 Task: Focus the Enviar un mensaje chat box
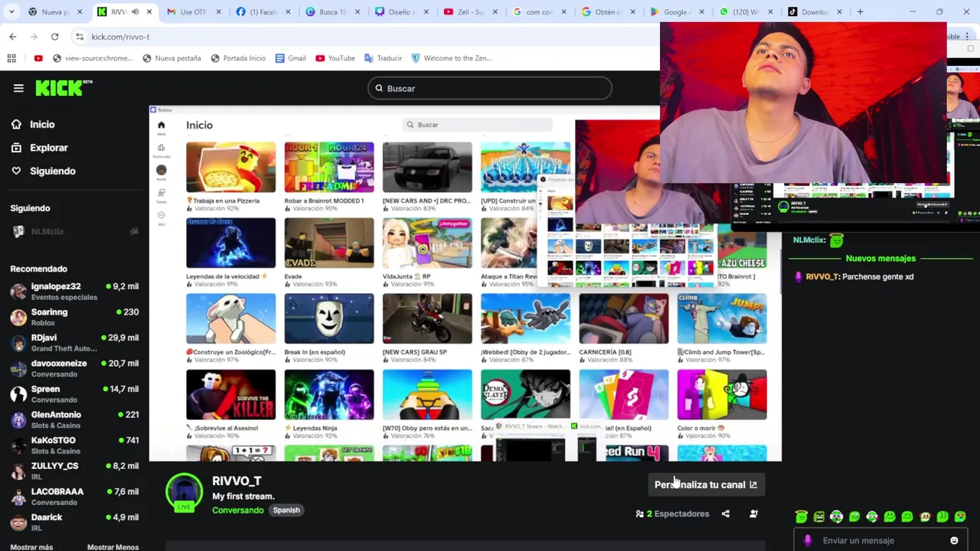(880, 540)
